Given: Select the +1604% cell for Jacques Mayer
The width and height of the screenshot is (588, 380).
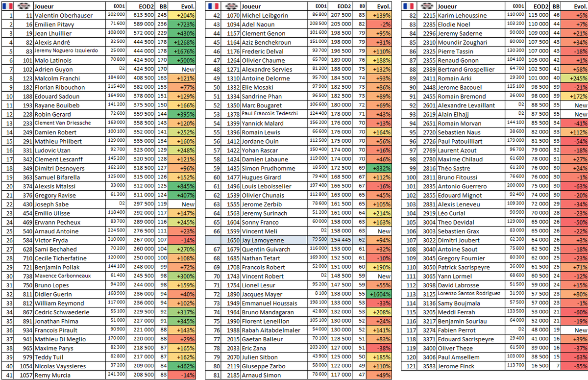Looking at the screenshot, I should click(x=378, y=294).
